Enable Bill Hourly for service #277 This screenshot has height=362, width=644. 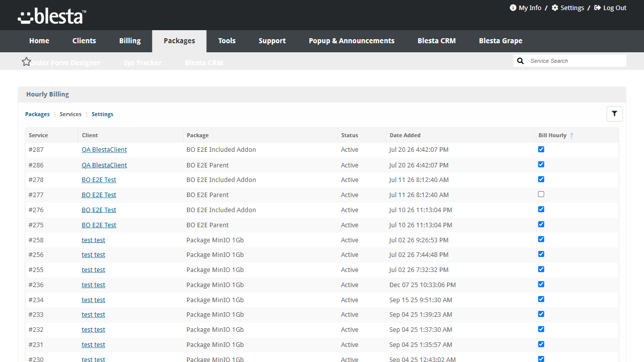(541, 194)
